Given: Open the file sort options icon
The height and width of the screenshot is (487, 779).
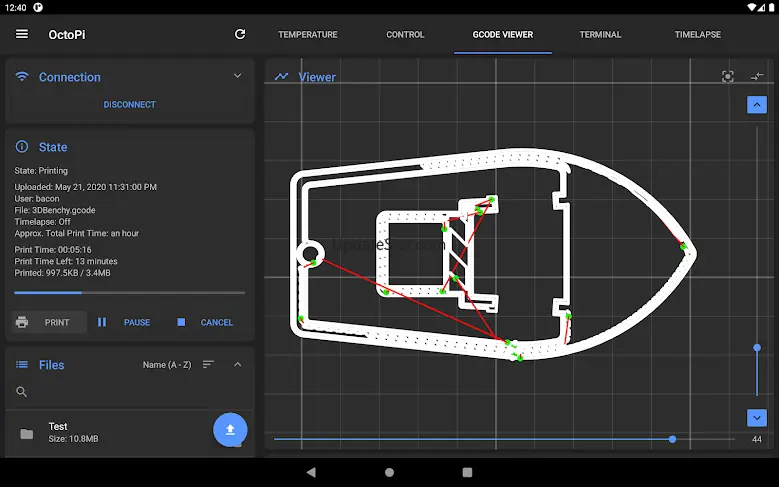Looking at the screenshot, I should coord(208,365).
